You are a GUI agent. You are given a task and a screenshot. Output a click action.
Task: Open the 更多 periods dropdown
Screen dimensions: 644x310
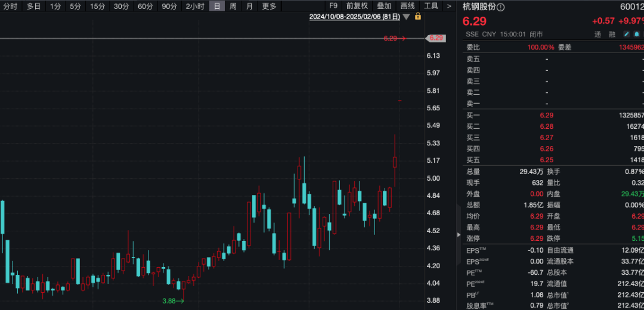coord(269,6)
